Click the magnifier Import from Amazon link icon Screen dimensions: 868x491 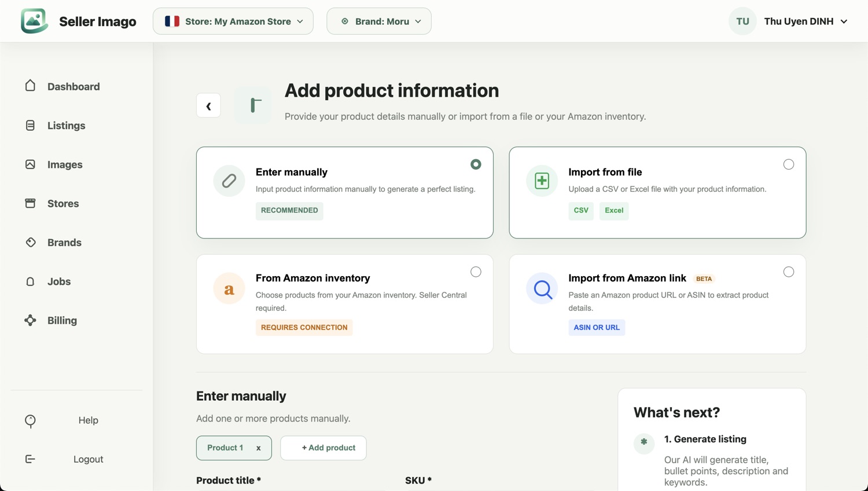pyautogui.click(x=542, y=288)
